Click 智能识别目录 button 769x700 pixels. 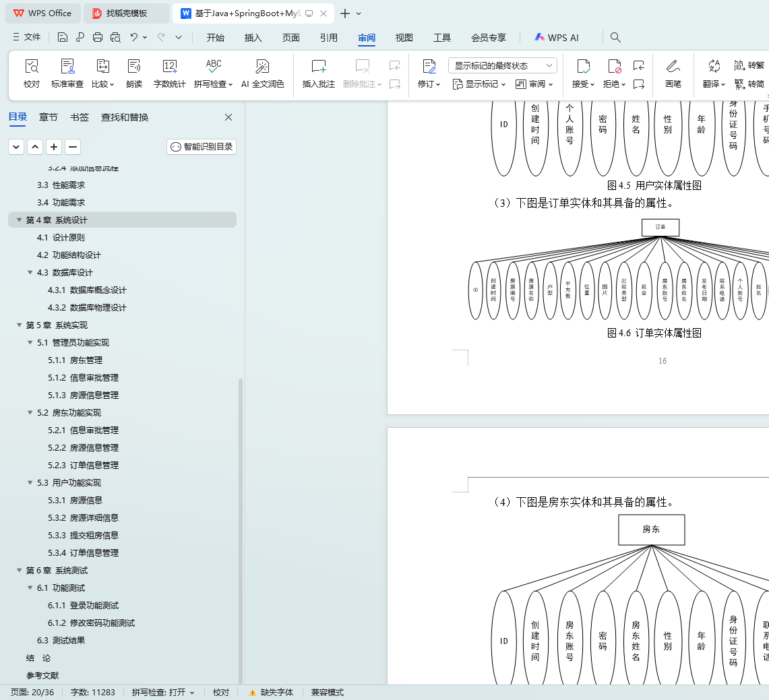(x=202, y=147)
